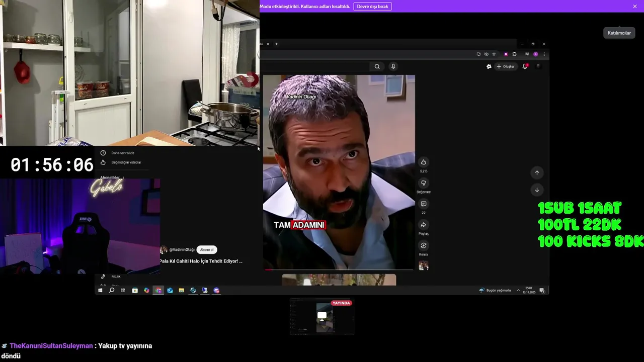Click the Bugün yağmurlu weather widget

(495, 290)
